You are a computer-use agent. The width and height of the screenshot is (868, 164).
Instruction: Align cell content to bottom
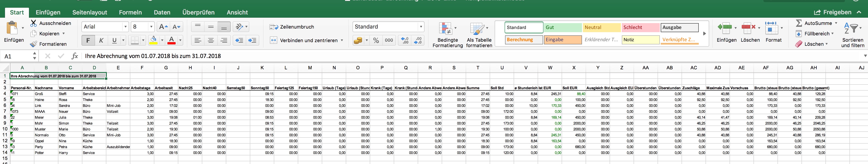pos(224,27)
